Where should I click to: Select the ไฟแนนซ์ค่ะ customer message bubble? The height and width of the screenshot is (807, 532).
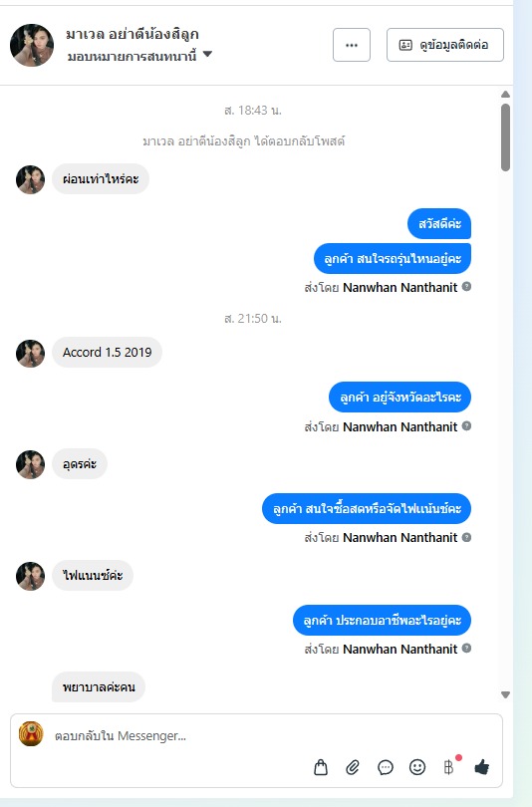(93, 575)
